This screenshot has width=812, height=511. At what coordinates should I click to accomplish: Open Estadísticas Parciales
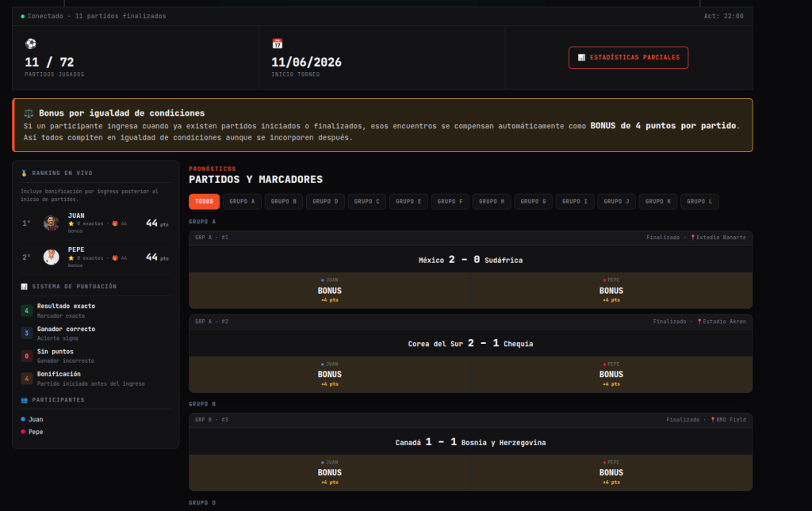pos(628,57)
